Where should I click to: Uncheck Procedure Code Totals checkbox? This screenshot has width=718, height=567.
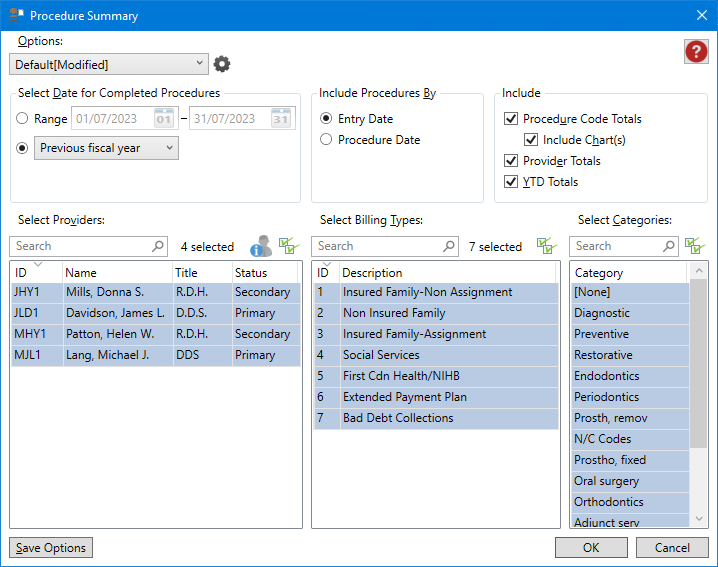tap(511, 119)
